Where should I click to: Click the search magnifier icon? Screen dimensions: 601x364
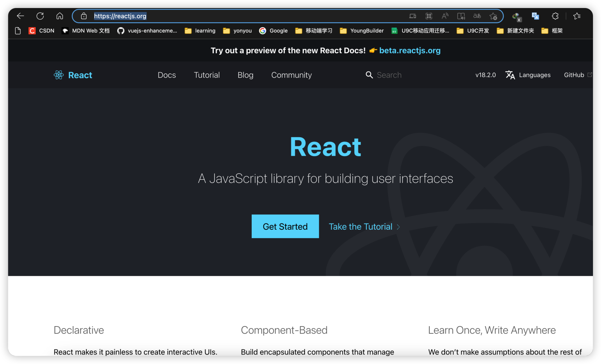[x=369, y=75]
